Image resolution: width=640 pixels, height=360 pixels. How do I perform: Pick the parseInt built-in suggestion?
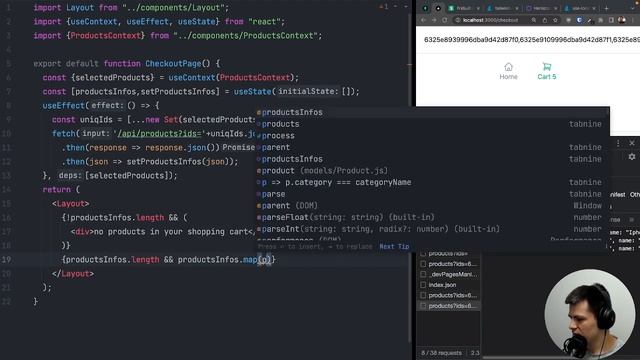[433, 229]
